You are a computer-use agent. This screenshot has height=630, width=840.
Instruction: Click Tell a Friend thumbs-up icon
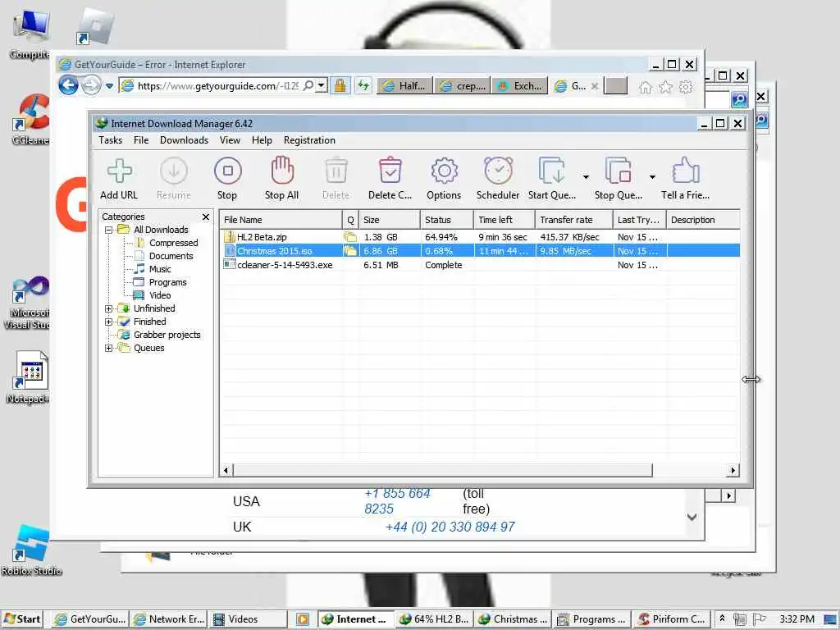685,171
